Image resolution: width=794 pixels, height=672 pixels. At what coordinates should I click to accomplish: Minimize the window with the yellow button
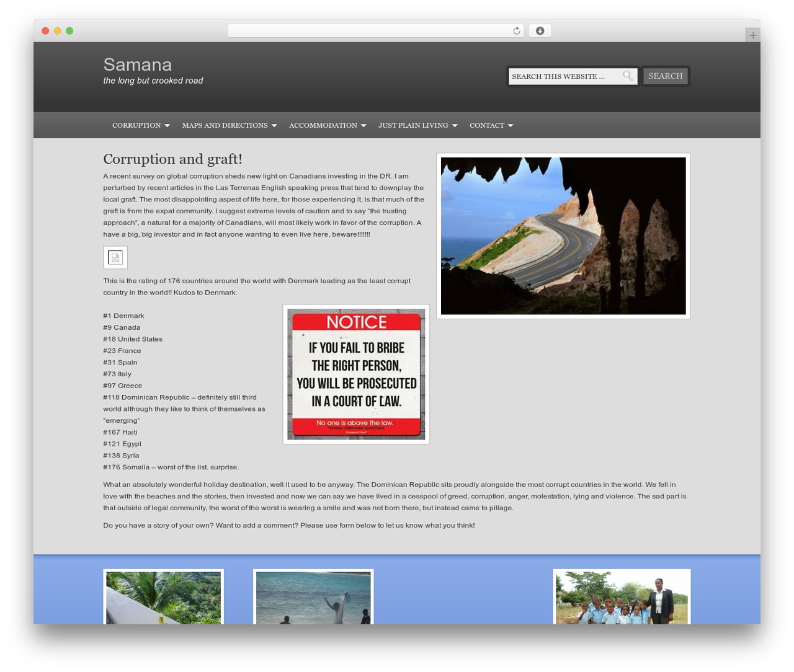point(57,31)
